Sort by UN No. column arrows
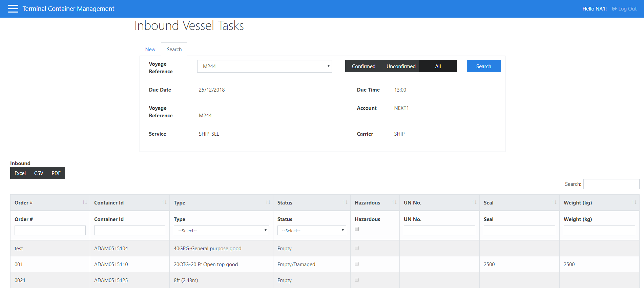 pyautogui.click(x=474, y=202)
